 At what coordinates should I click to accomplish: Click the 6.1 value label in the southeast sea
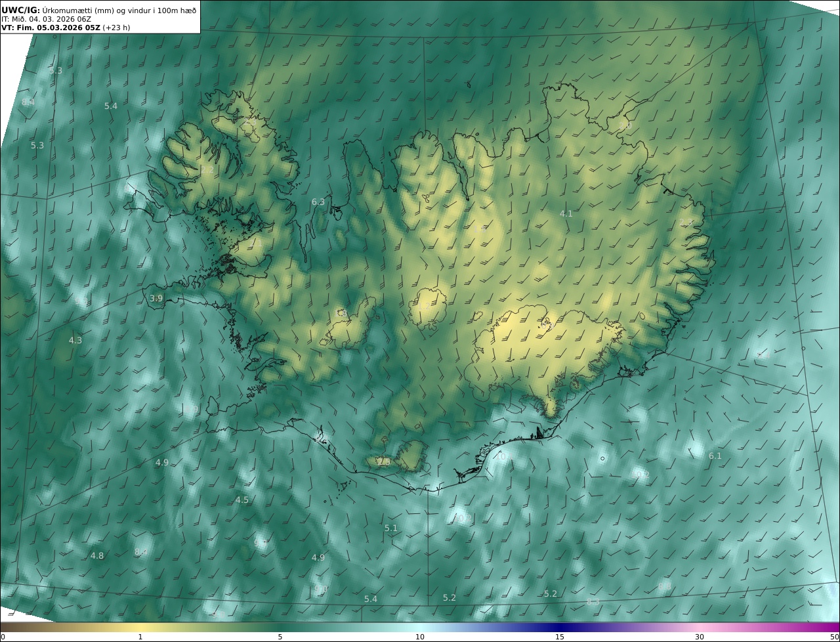pos(715,456)
